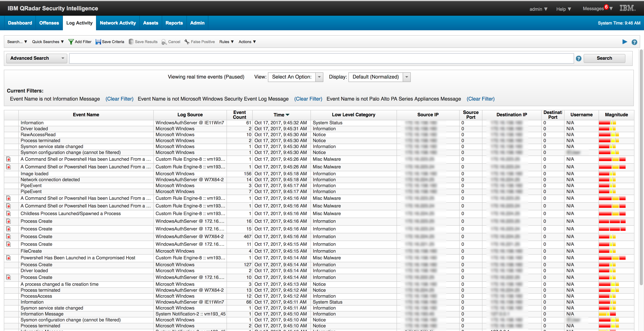Switch to the Offenses tab
This screenshot has height=331, width=644.
tap(49, 23)
